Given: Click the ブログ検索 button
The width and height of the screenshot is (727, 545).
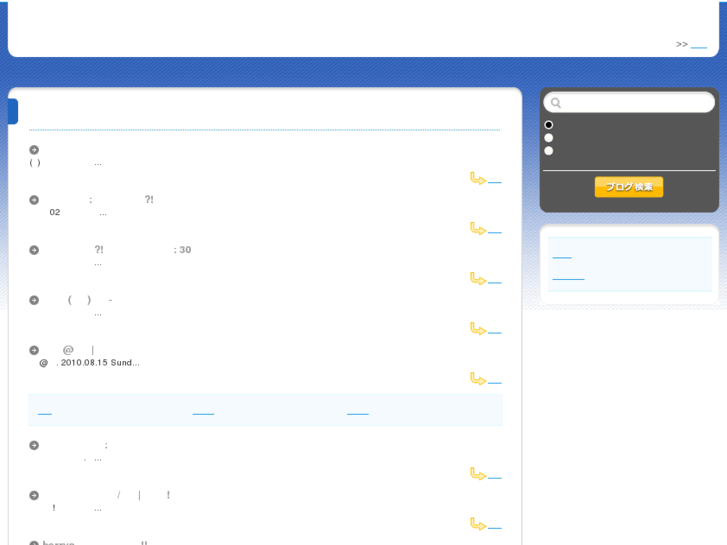Looking at the screenshot, I should click(x=629, y=187).
